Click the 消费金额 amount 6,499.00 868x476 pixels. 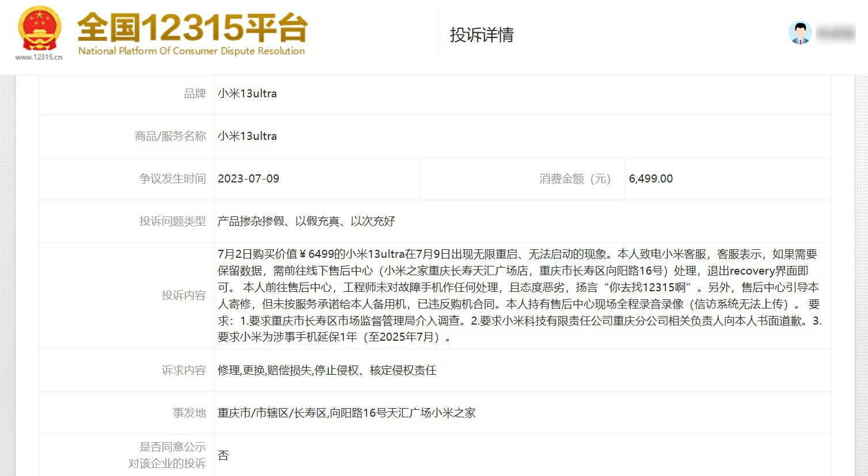click(x=651, y=178)
